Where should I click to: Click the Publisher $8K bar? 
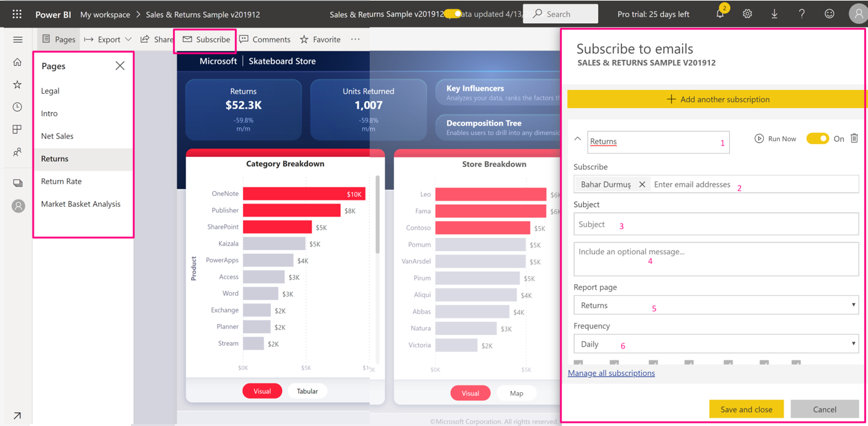[x=292, y=211]
